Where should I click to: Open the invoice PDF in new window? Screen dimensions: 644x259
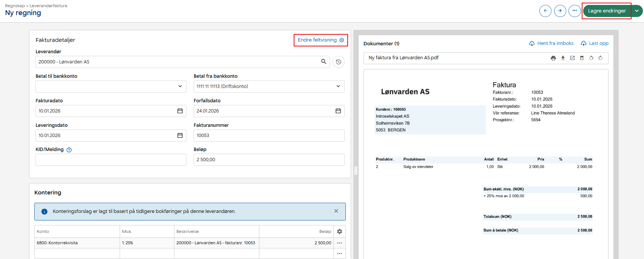[572, 58]
